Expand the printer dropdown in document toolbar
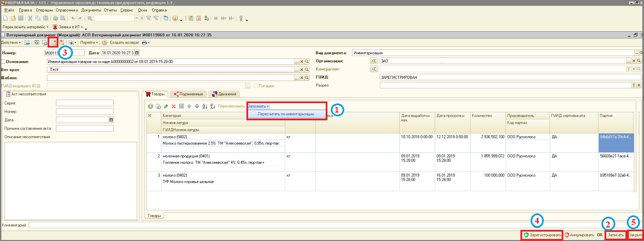 [146, 42]
